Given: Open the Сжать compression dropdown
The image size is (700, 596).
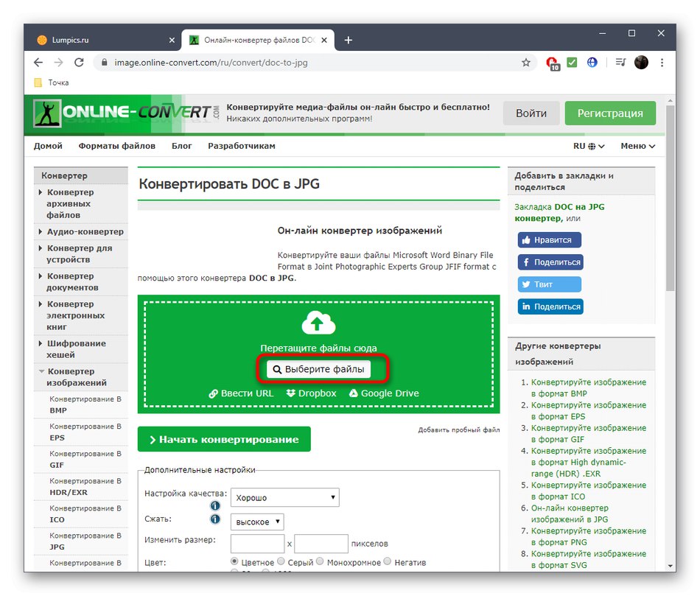Looking at the screenshot, I should (x=256, y=522).
